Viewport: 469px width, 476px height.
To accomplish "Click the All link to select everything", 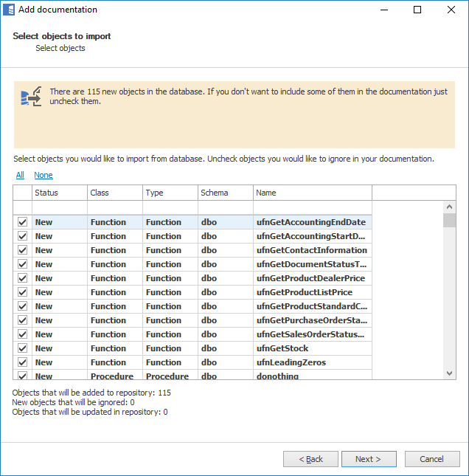I will tap(20, 175).
